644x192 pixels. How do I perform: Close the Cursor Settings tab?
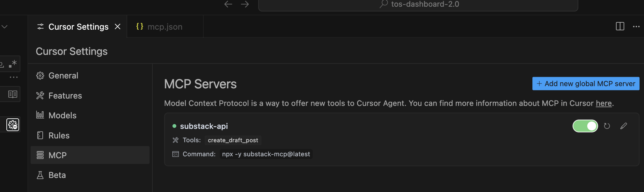coord(118,26)
